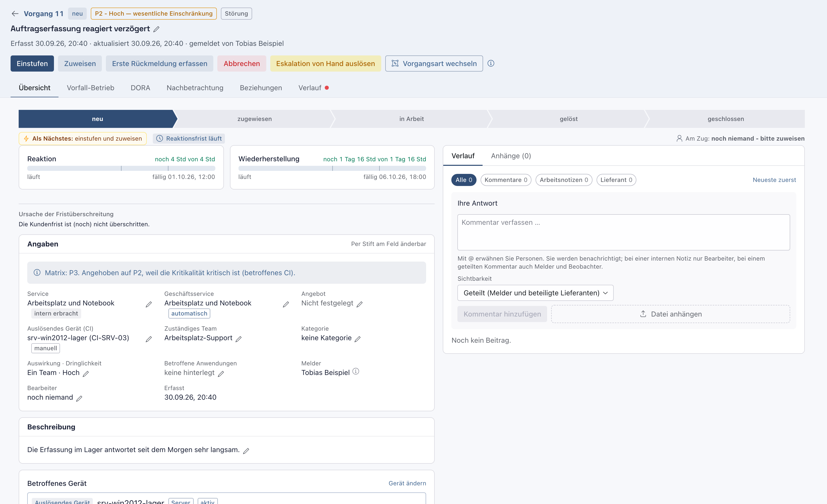
Task: Edit the Geschäftsservice field with its pencil
Action: (x=286, y=304)
